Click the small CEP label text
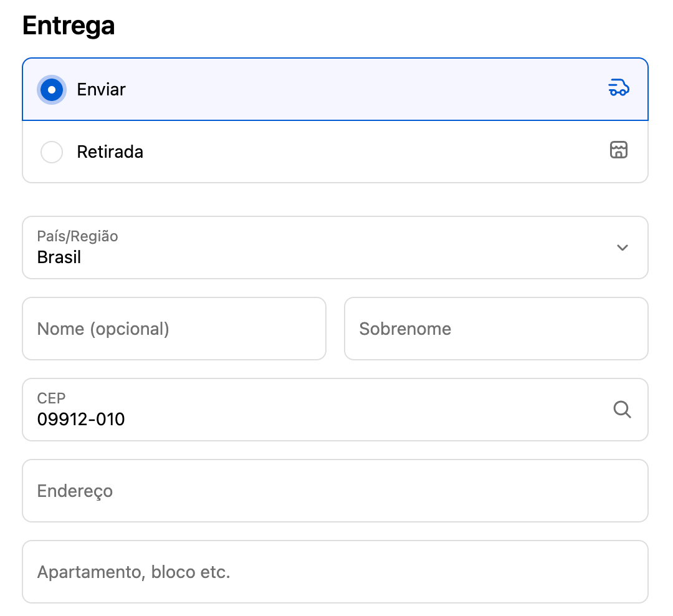 click(x=51, y=398)
